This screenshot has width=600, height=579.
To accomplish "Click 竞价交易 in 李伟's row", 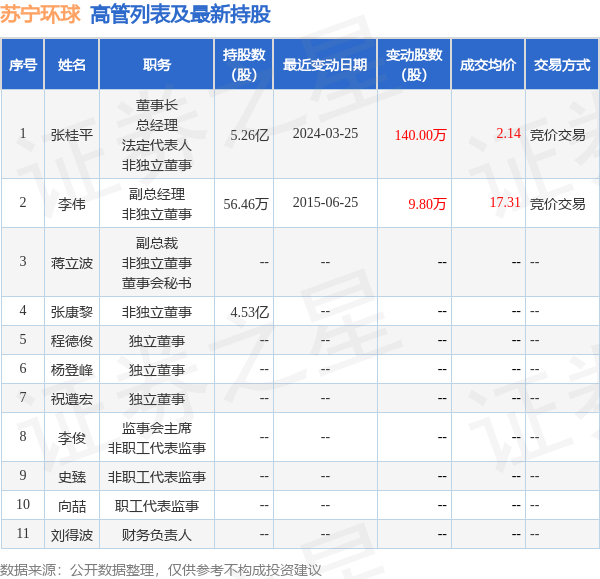I will 558,204.
